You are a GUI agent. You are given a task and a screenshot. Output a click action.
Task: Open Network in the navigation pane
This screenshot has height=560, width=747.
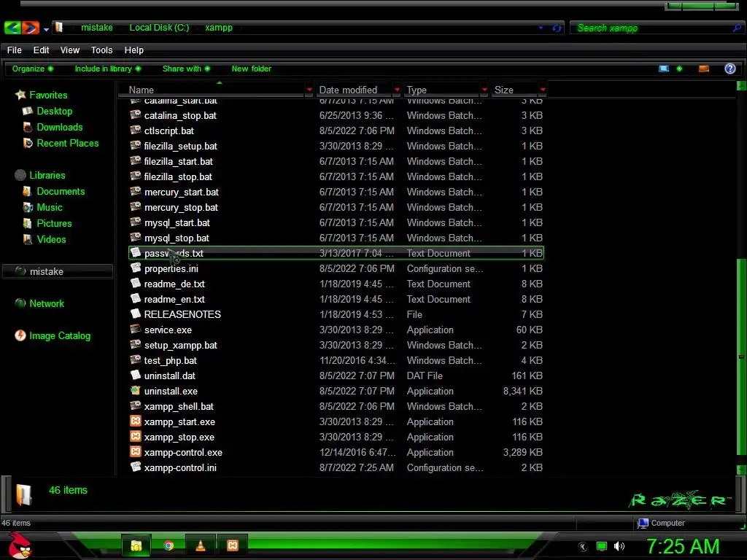pos(47,304)
